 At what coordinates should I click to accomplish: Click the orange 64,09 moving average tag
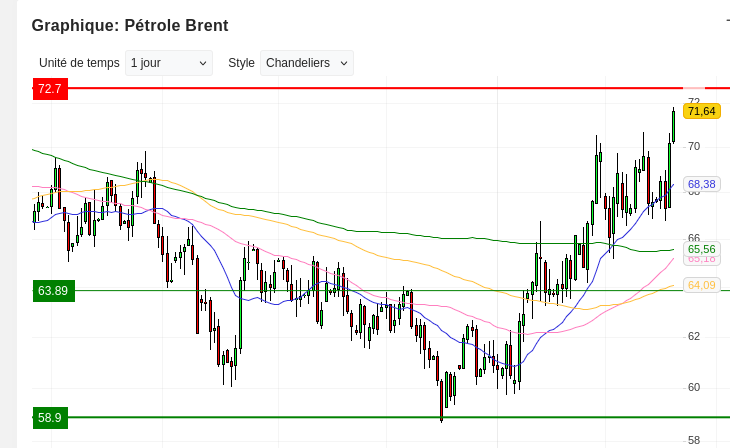[702, 285]
